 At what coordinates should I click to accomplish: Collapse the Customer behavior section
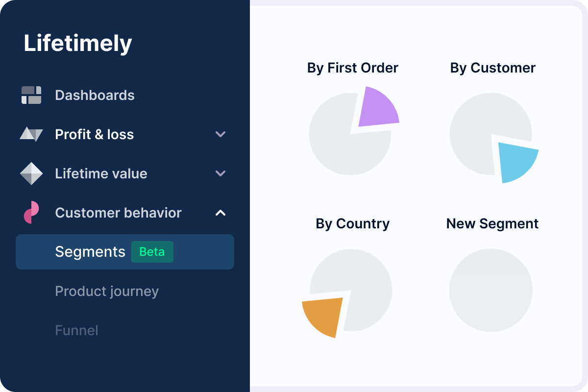[x=220, y=213]
